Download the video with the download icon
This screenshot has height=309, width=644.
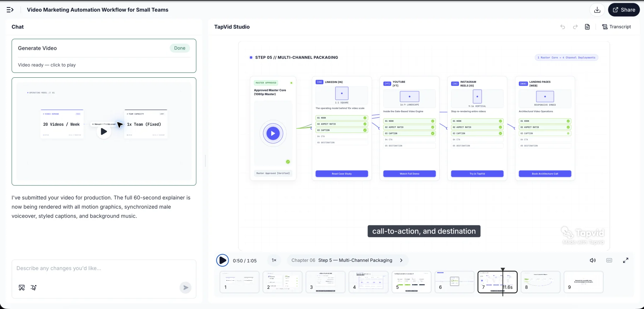597,10
